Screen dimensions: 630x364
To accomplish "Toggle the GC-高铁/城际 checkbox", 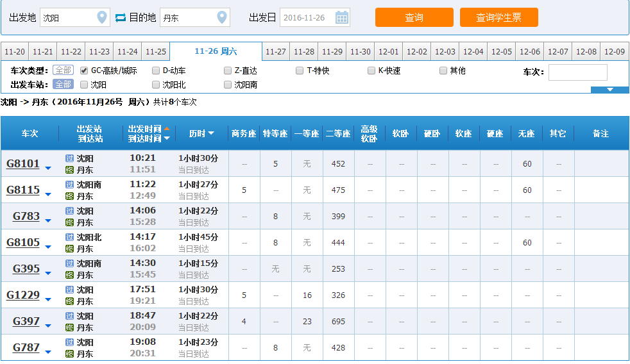I will pyautogui.click(x=84, y=70).
